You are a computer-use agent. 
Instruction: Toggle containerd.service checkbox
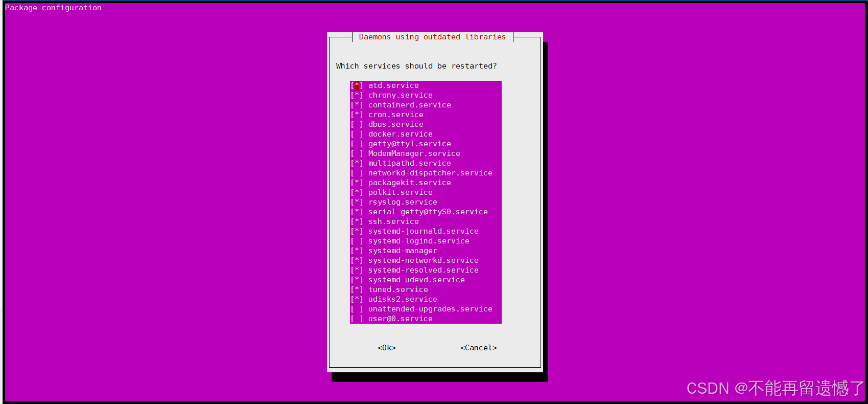coord(357,105)
